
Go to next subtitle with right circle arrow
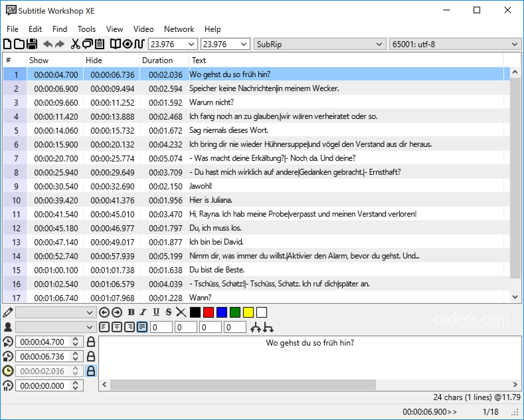pos(117,312)
